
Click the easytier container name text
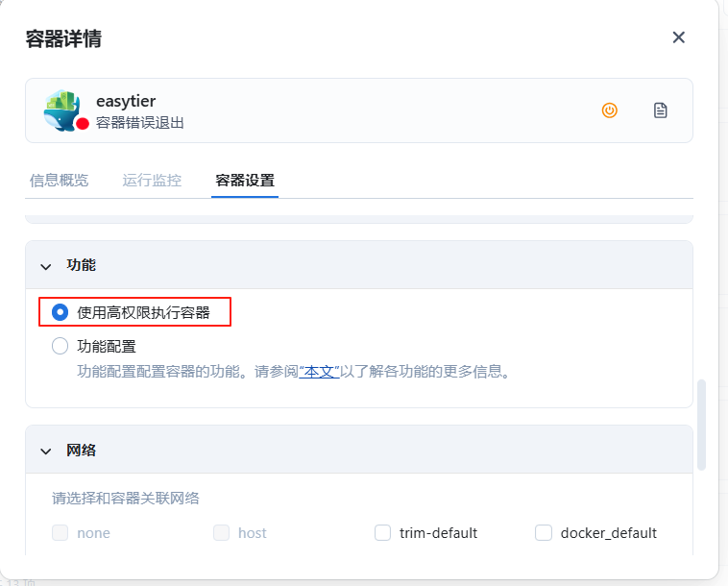point(126,101)
